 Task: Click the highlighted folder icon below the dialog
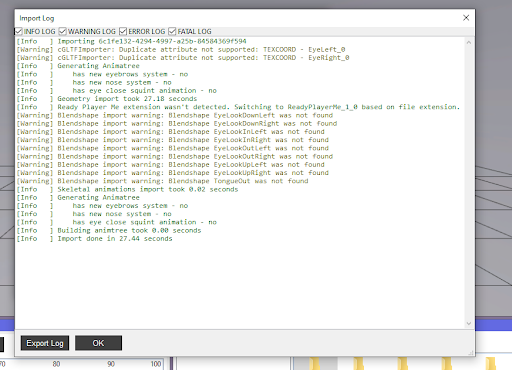314,363
